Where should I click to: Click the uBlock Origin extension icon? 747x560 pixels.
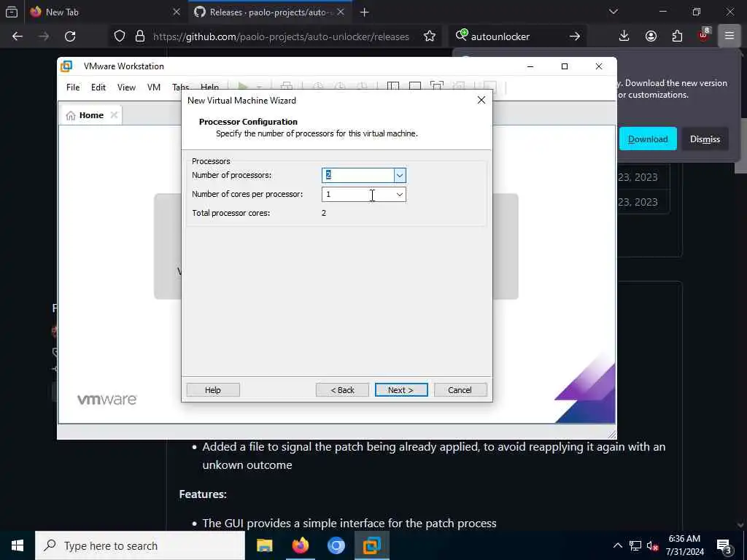tap(704, 36)
